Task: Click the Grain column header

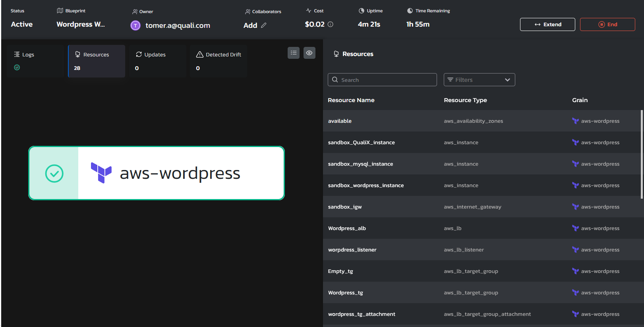Action: tap(580, 100)
